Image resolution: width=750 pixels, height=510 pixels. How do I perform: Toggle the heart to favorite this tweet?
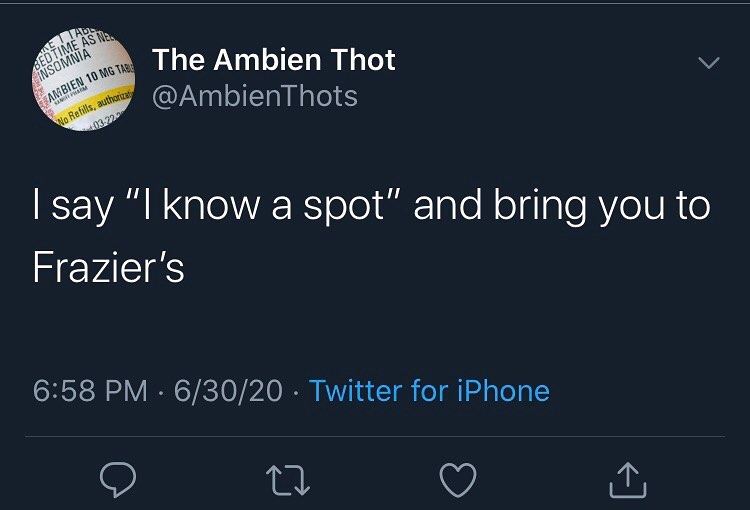coord(458,480)
